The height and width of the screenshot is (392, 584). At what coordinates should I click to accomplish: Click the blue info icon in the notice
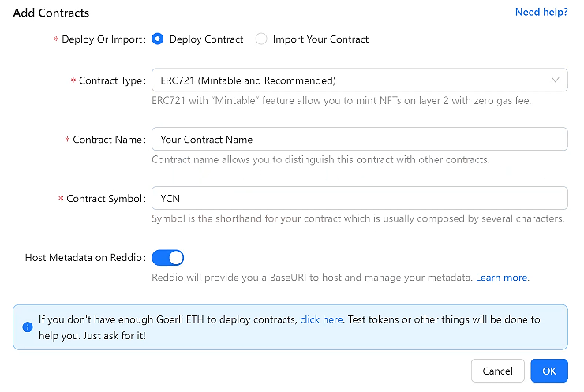(x=28, y=327)
